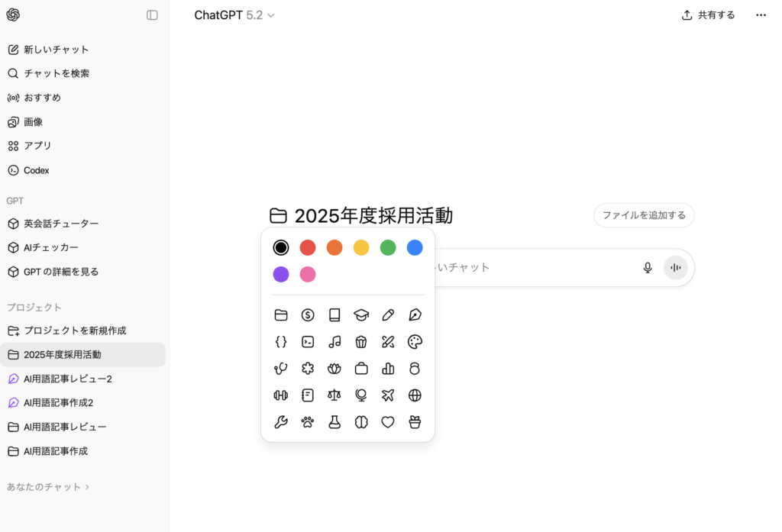This screenshot has height=532, width=782.
Task: Pick the airplane icon in icon picker
Action: [388, 395]
